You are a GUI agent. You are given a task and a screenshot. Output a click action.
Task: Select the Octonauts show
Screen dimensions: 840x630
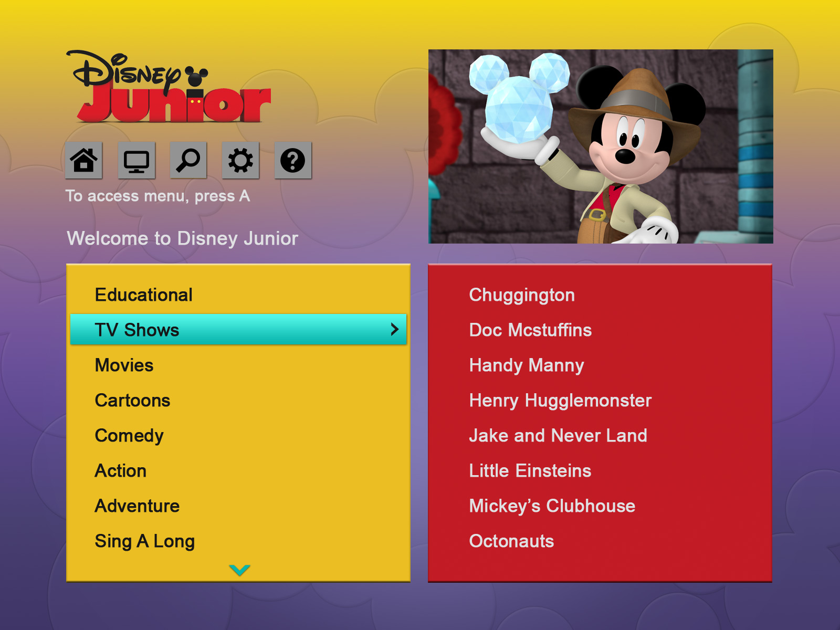(511, 541)
